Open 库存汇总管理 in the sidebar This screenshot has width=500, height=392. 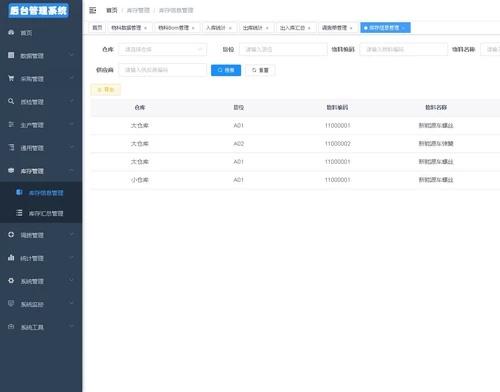[46, 213]
